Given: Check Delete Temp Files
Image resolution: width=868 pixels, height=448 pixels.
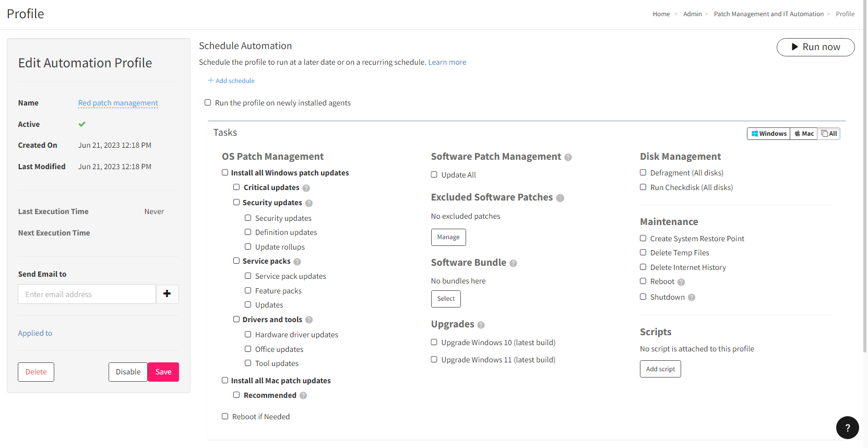Looking at the screenshot, I should point(643,252).
